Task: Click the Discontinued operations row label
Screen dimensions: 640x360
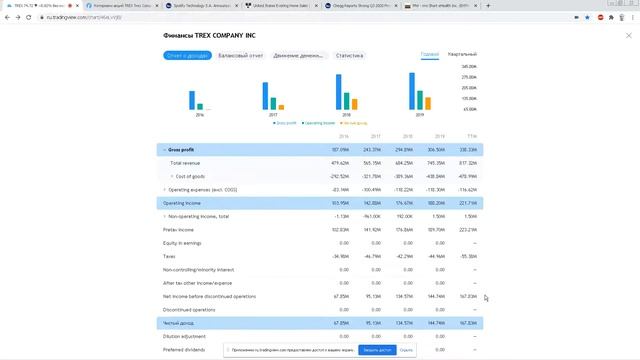Action: 189,310
